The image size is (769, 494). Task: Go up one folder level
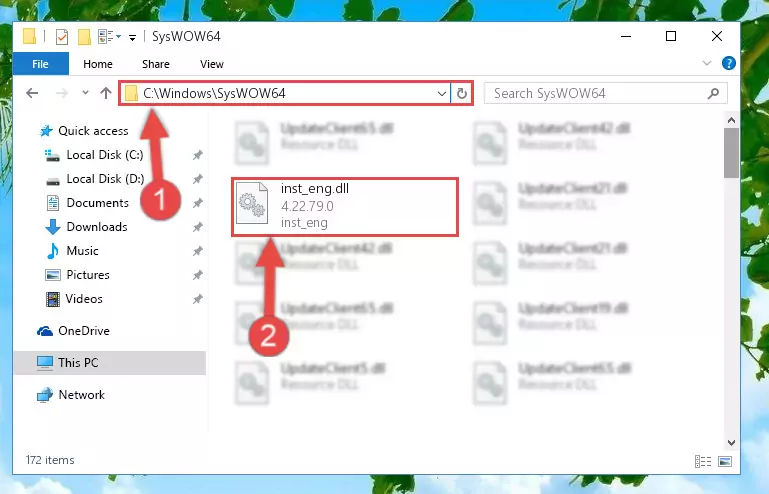[x=106, y=93]
